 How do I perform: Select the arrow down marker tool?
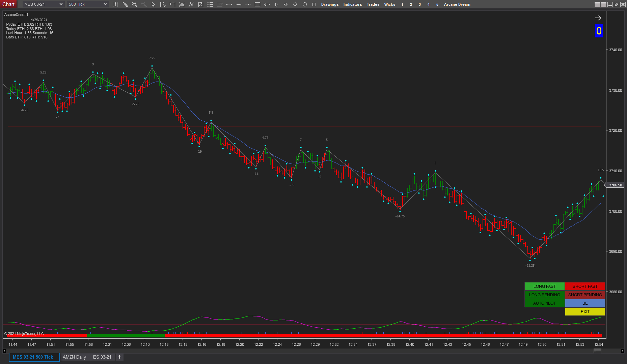(x=285, y=4)
